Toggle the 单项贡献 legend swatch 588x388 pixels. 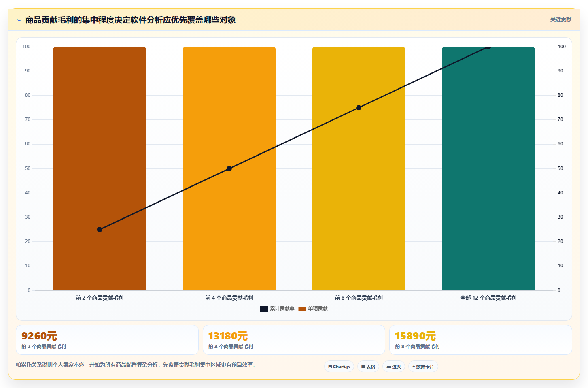302,309
